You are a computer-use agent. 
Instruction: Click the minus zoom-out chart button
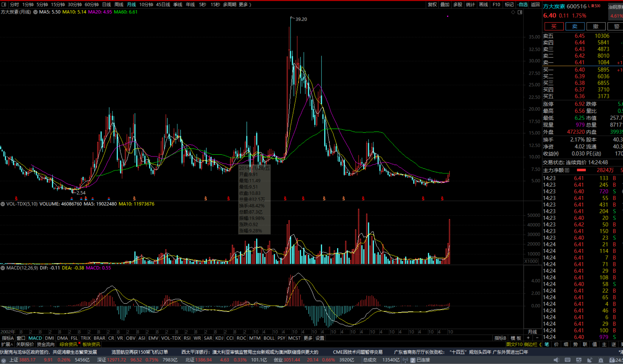[537, 338]
